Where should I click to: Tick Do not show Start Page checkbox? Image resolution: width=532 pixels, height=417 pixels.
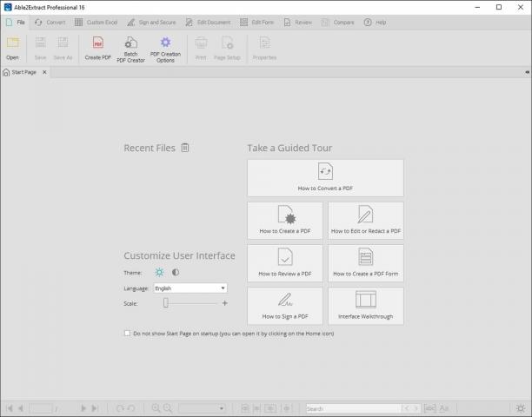click(127, 334)
